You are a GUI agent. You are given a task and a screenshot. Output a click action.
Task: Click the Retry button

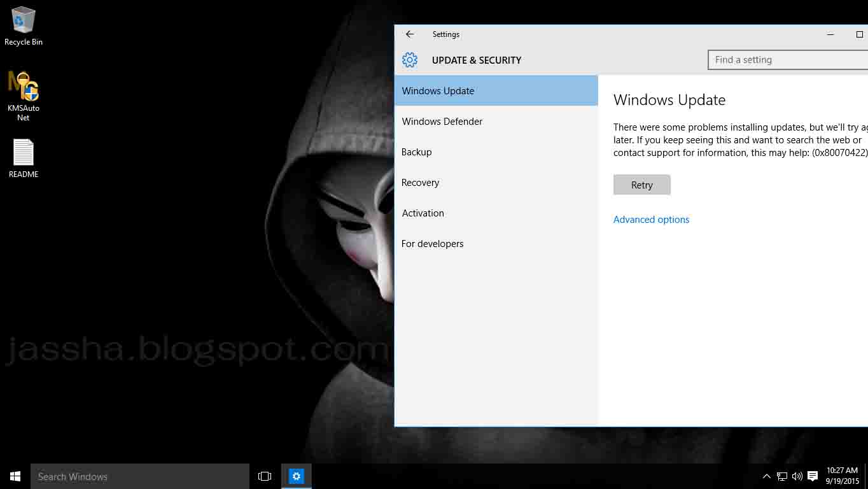pos(642,185)
